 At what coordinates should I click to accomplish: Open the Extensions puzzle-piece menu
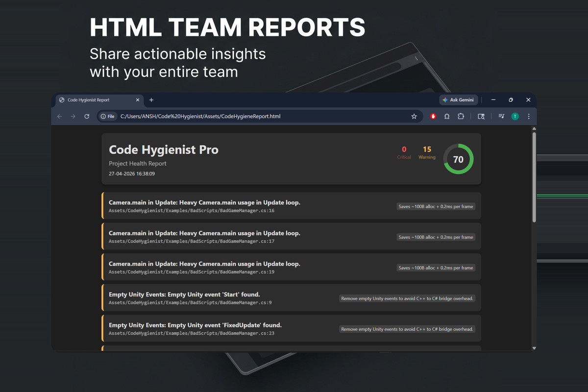coord(461,117)
